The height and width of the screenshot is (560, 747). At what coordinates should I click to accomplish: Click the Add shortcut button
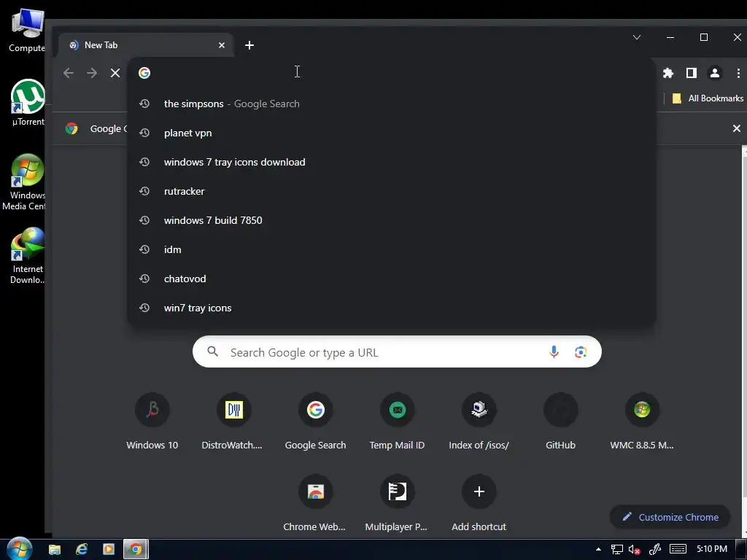[479, 503]
